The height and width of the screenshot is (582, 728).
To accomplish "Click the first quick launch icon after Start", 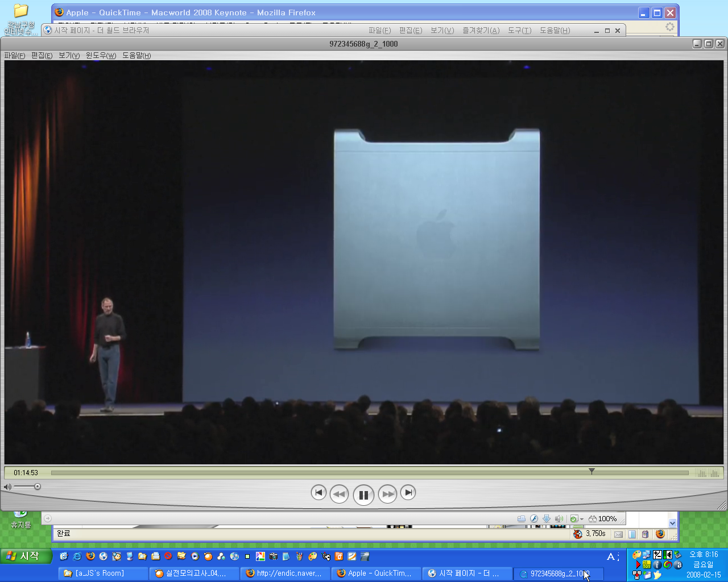I will pyautogui.click(x=64, y=556).
